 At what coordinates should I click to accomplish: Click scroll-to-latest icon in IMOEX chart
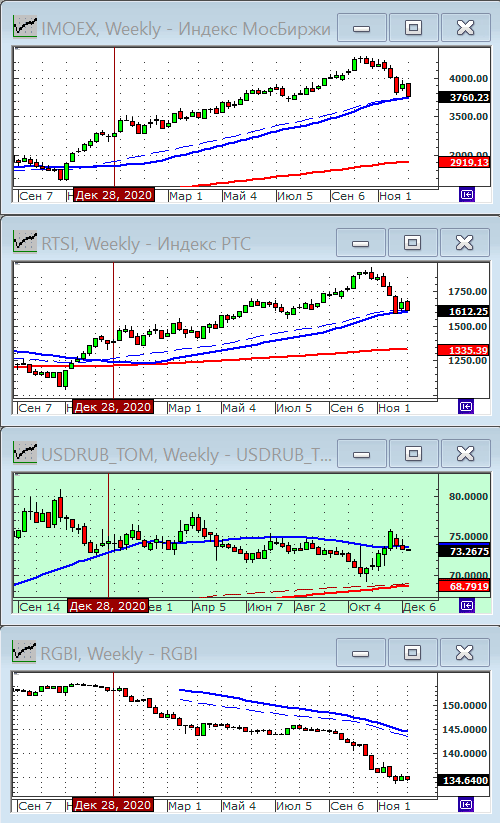[x=466, y=195]
